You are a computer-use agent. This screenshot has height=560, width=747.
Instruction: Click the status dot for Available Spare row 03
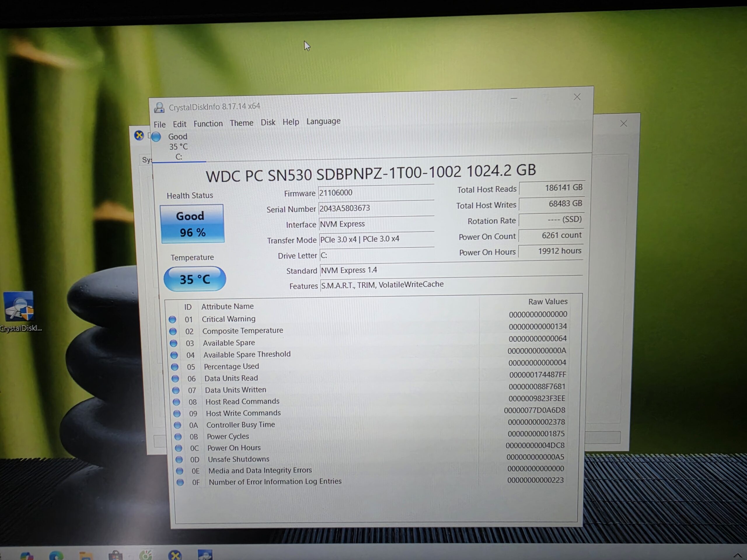pyautogui.click(x=174, y=343)
